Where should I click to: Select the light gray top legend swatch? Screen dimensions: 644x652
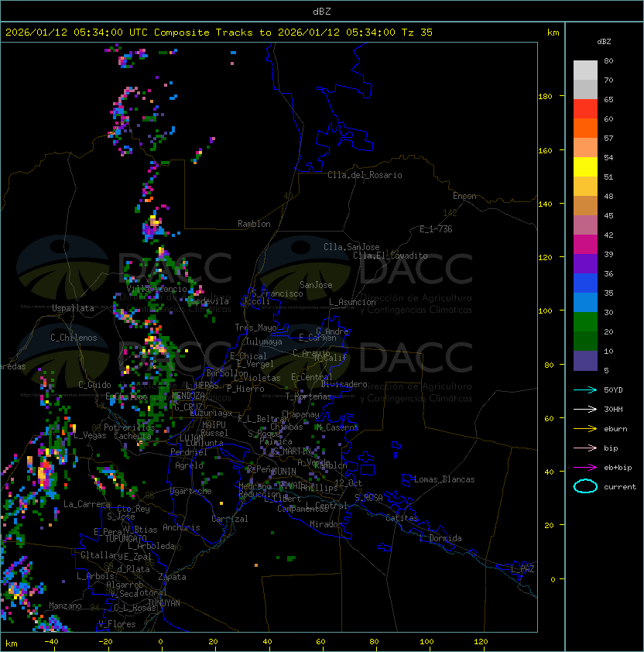click(x=585, y=70)
